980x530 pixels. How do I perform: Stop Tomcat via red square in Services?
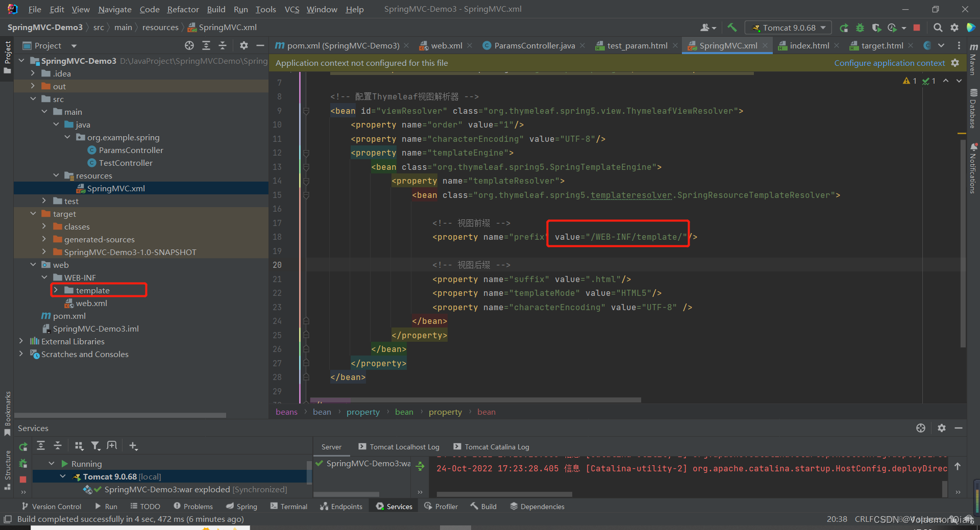(23, 479)
